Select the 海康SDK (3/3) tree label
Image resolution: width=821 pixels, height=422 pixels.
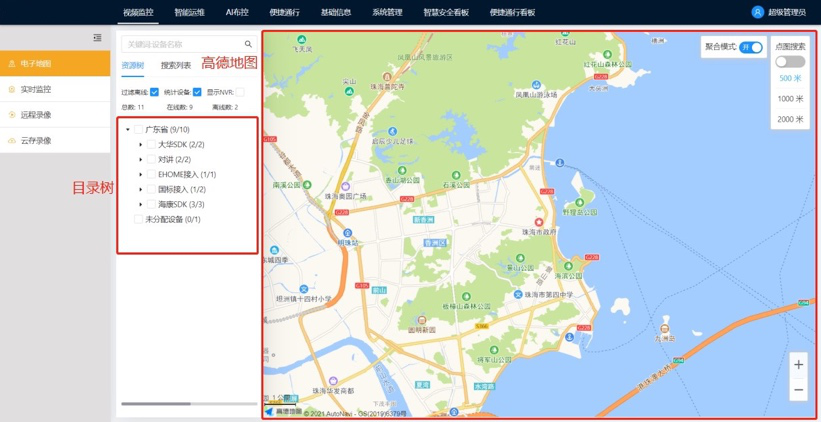(x=181, y=204)
